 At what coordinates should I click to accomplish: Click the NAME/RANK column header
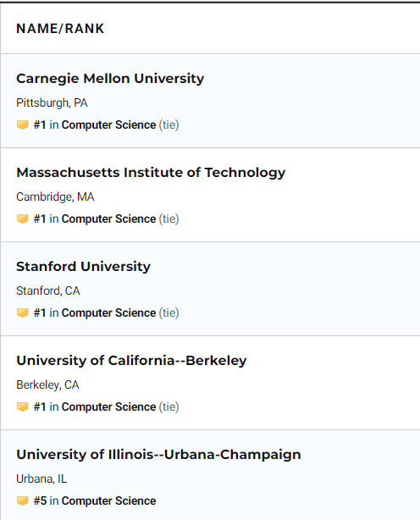[x=60, y=29]
